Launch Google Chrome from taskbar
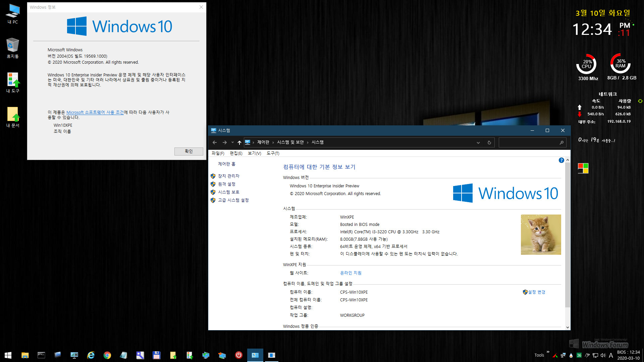The width and height of the screenshot is (644, 362). tap(107, 355)
